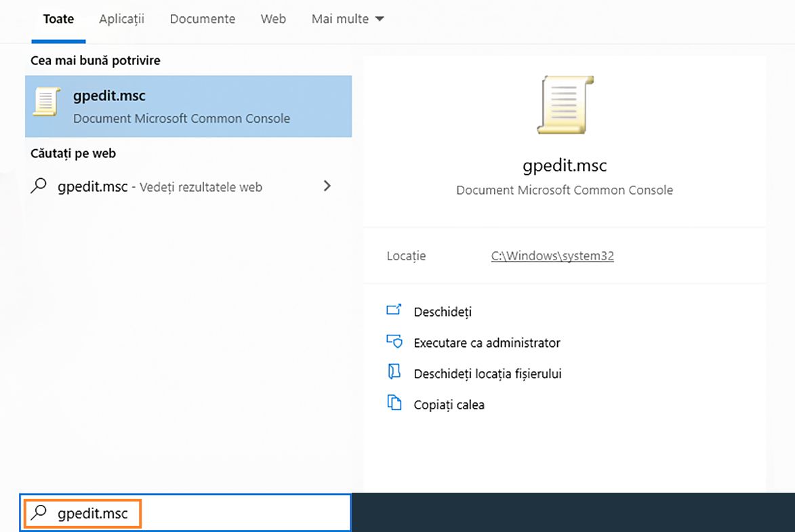Click the search box magnifier icon
Screen dimensions: 795x532
39,513
